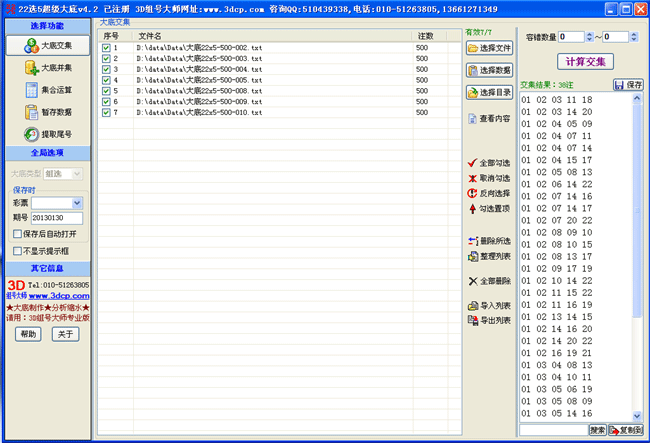Click 全部勾选 to check all

(x=488, y=163)
